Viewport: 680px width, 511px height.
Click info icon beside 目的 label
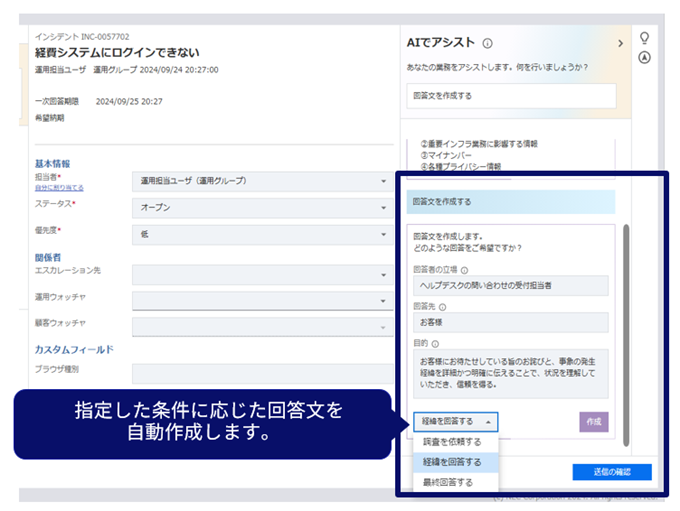(435, 343)
